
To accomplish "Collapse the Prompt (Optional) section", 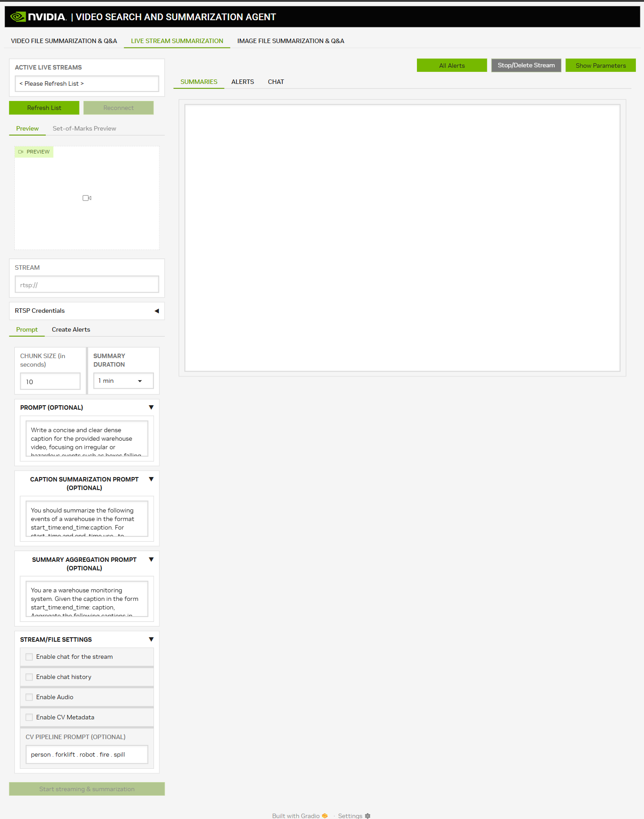I will pos(151,407).
